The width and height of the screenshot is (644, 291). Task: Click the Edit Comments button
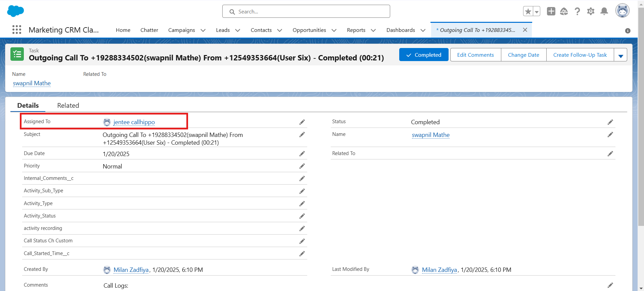tap(475, 55)
